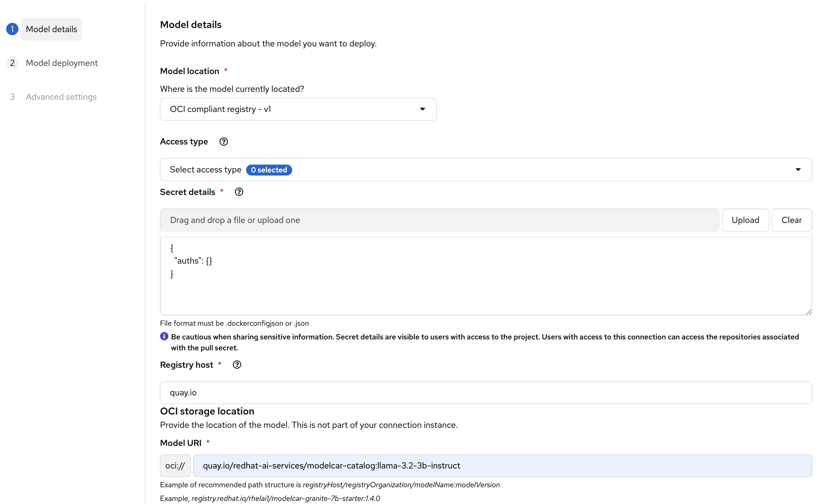The width and height of the screenshot is (825, 504).
Task: Click the info icon about sensitive information
Action: tap(164, 336)
